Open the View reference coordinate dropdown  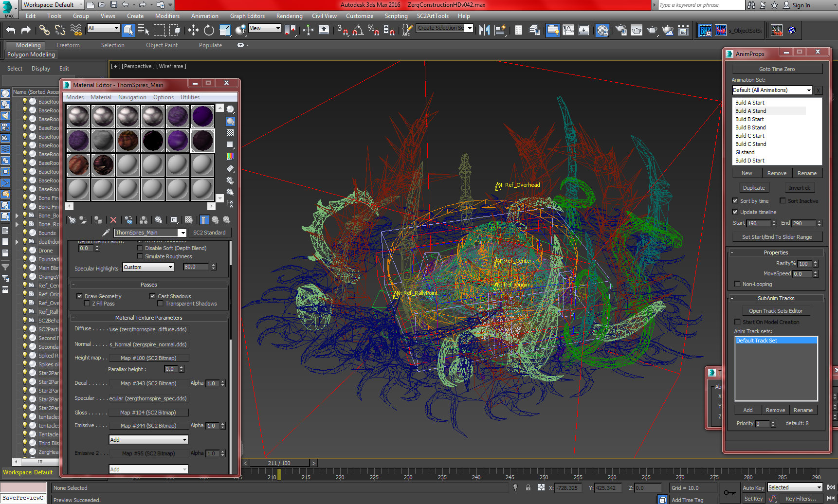[x=265, y=28]
